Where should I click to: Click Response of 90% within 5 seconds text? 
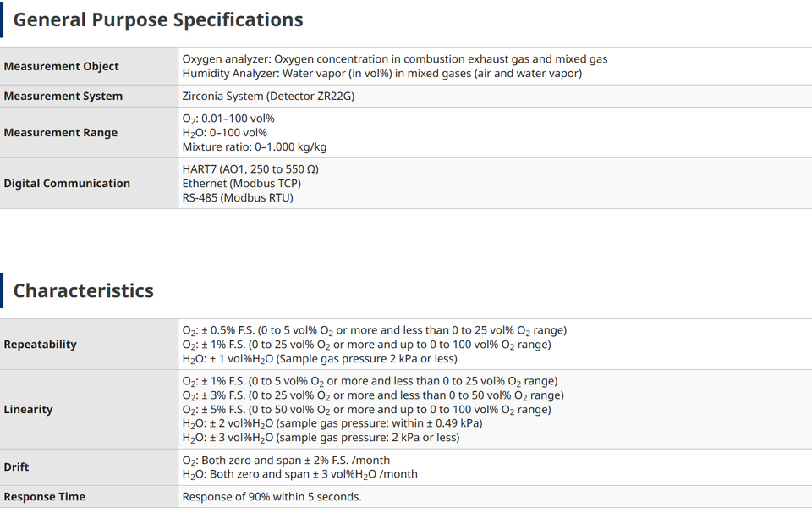pyautogui.click(x=272, y=497)
